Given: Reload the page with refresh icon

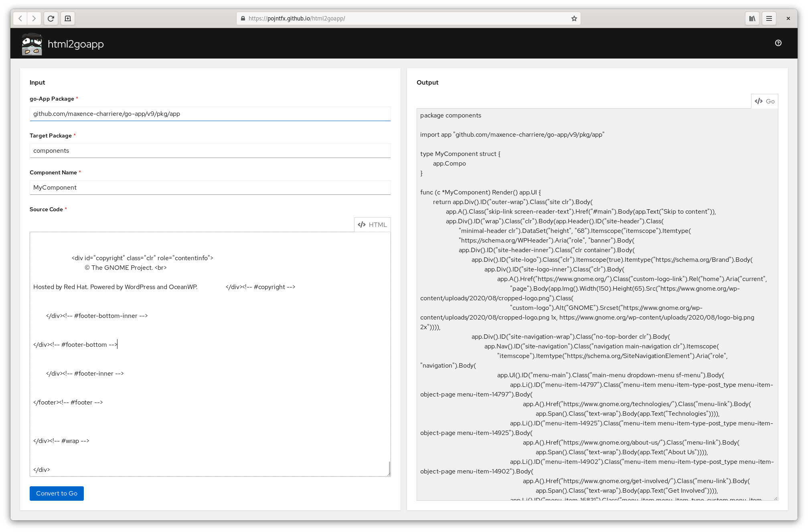Looking at the screenshot, I should 51,18.
